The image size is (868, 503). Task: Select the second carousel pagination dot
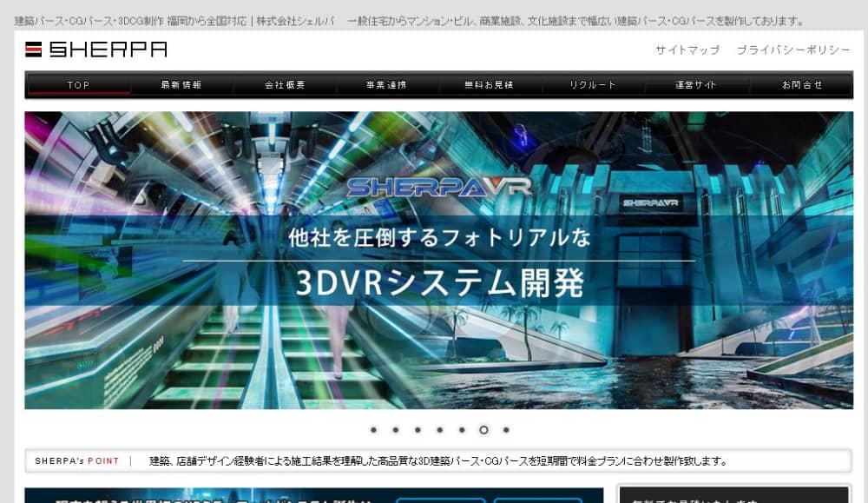pyautogui.click(x=395, y=430)
